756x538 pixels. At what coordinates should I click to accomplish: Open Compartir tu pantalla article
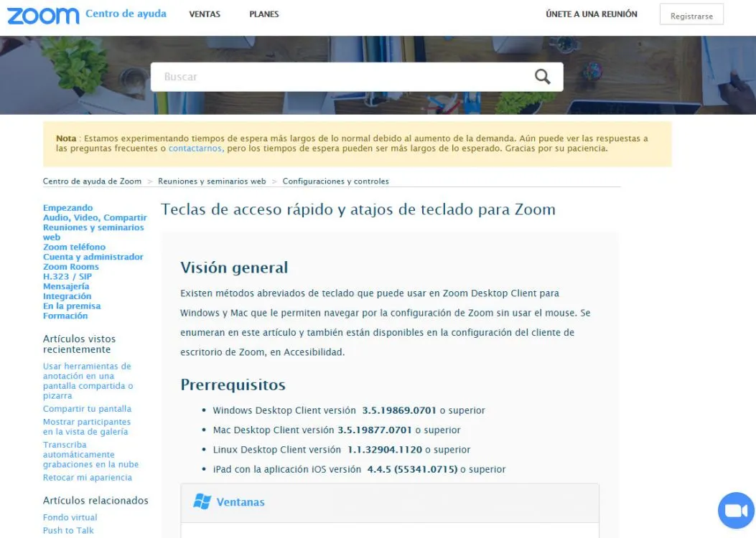coord(88,408)
